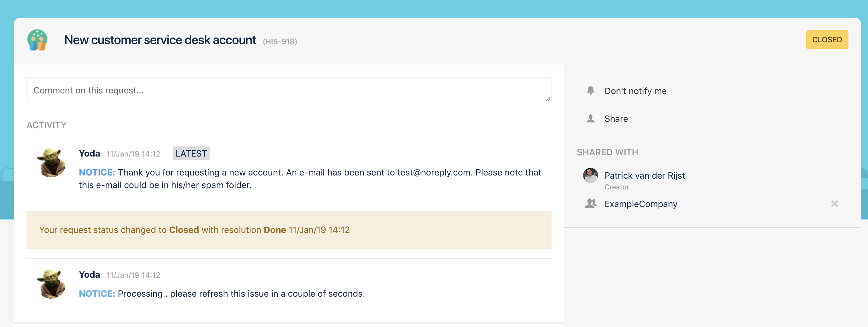Click the ExampleCompany organization name
Viewport: 868px width, 327px height.
click(x=640, y=204)
